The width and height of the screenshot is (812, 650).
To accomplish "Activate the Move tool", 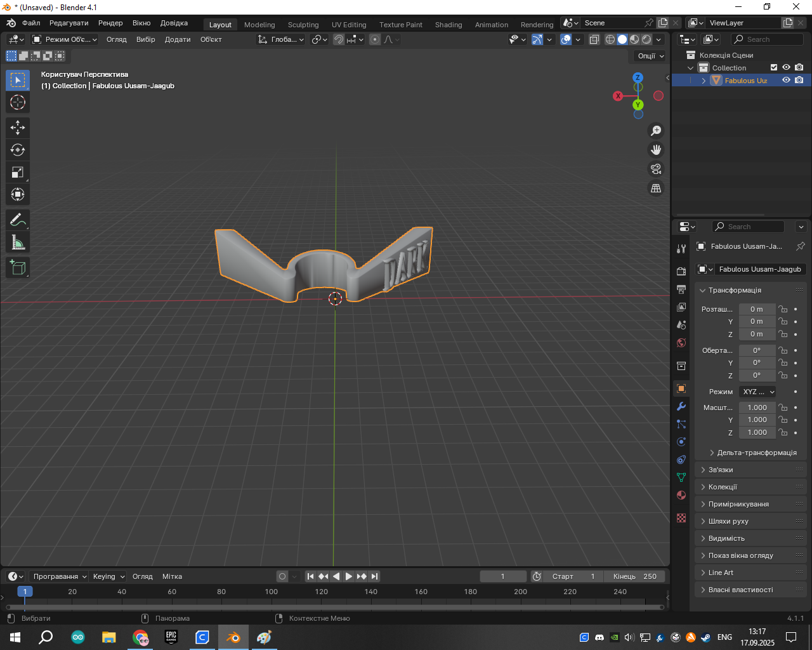I will click(x=18, y=128).
